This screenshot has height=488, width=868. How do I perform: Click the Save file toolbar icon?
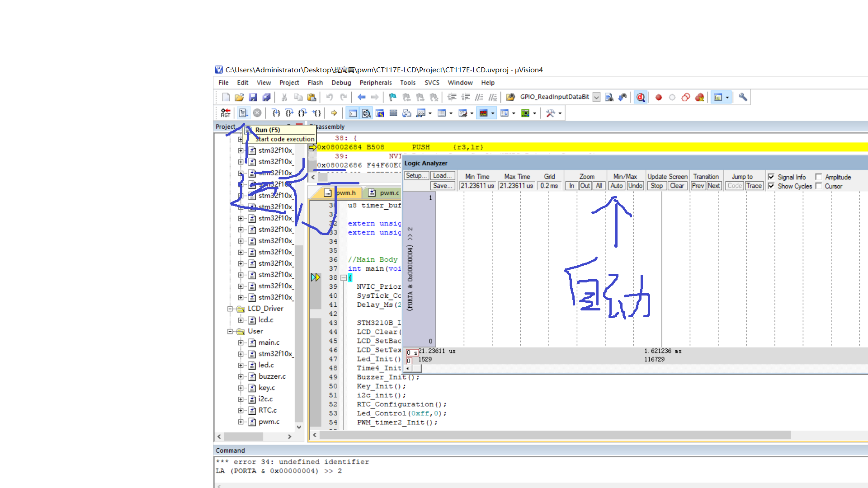coord(253,97)
